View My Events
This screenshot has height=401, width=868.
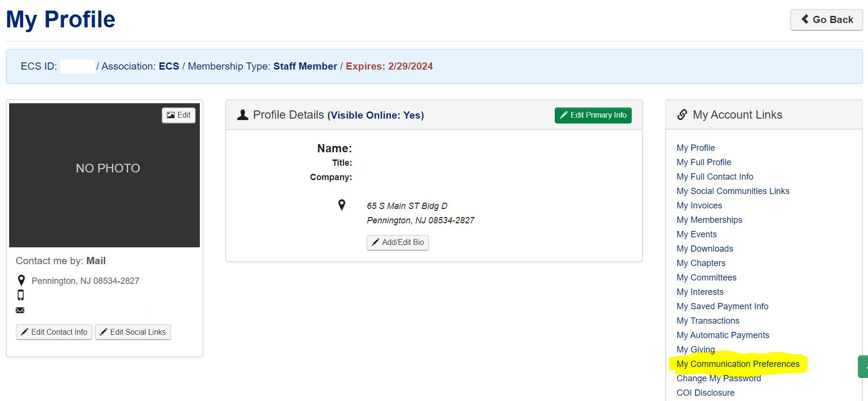pyautogui.click(x=697, y=234)
